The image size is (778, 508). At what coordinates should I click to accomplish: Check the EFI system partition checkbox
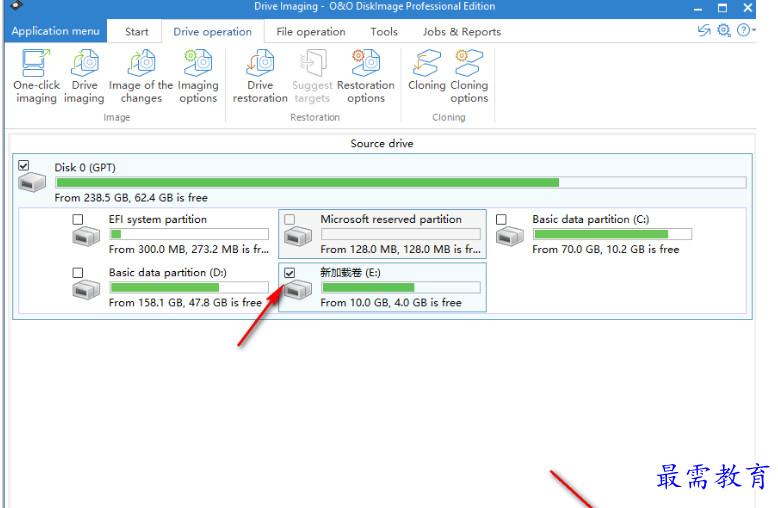click(x=77, y=219)
